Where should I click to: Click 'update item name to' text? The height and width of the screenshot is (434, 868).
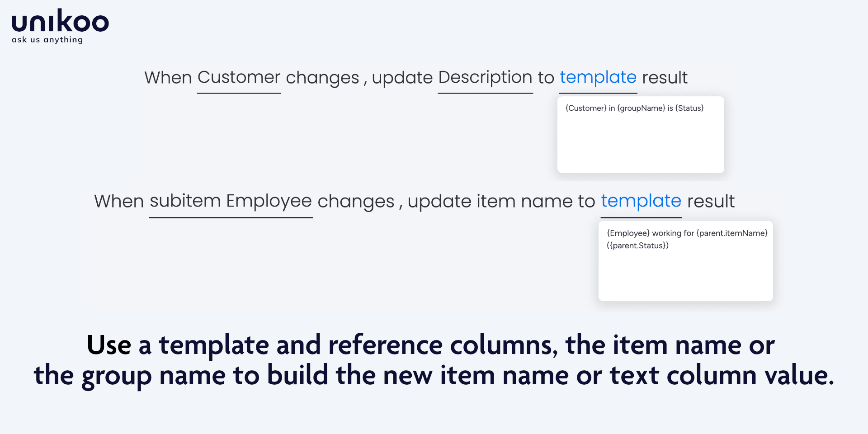click(501, 201)
